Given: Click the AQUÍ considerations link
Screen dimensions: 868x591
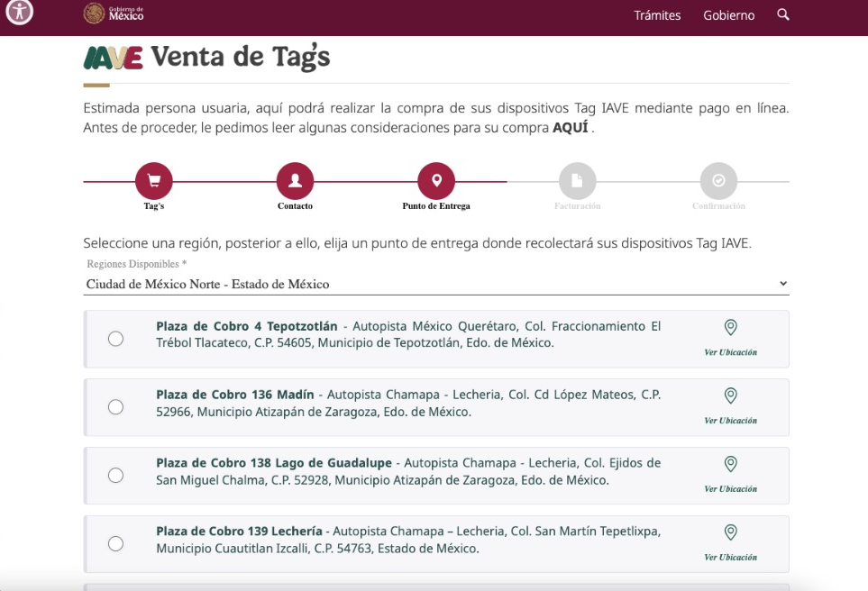Looking at the screenshot, I should click(571, 128).
